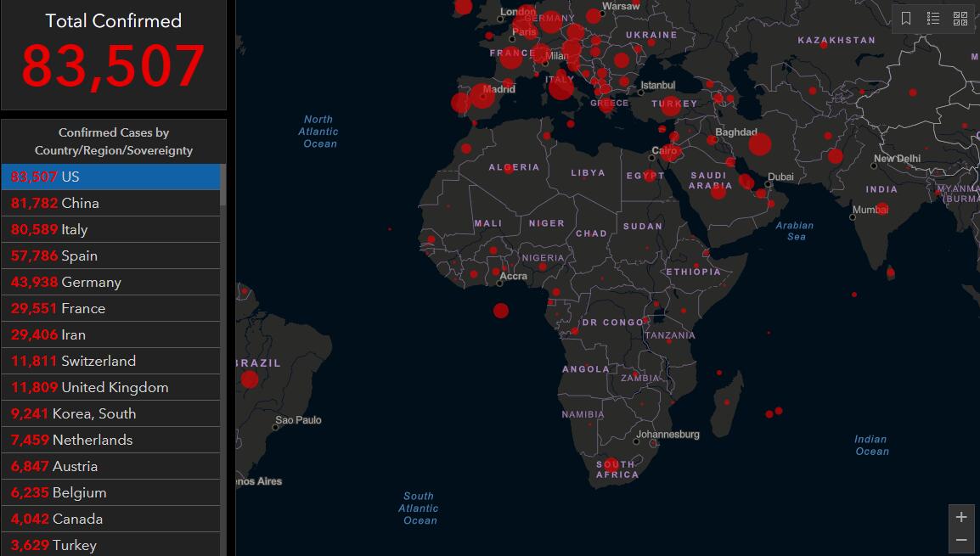Click the red marker on South Africa
The image size is (980, 556).
click(609, 465)
